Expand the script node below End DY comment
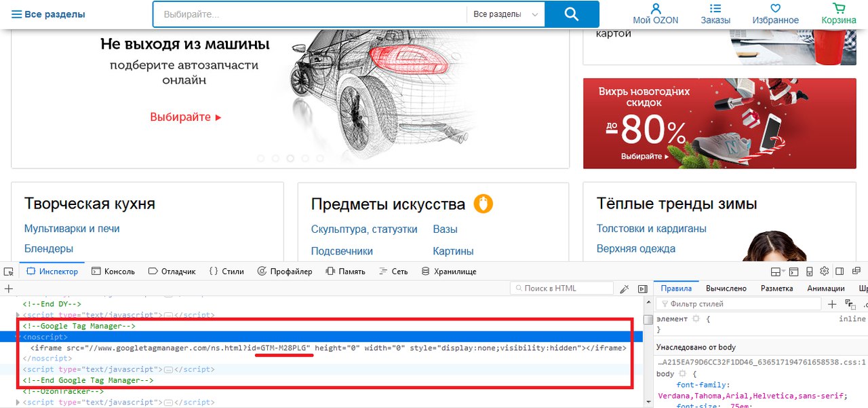This screenshot has width=868, height=408. (18, 316)
